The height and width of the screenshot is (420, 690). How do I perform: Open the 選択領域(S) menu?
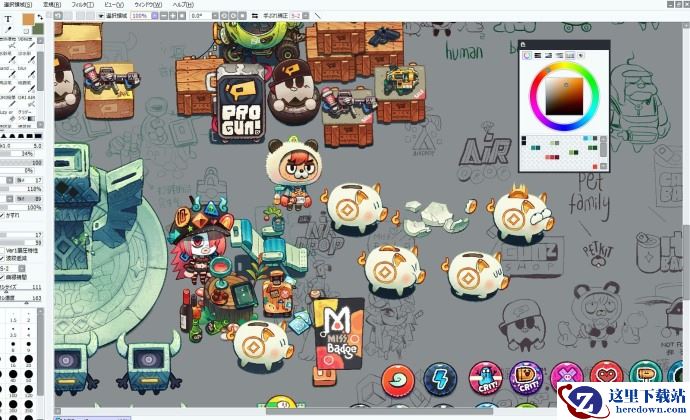pos(18,4)
